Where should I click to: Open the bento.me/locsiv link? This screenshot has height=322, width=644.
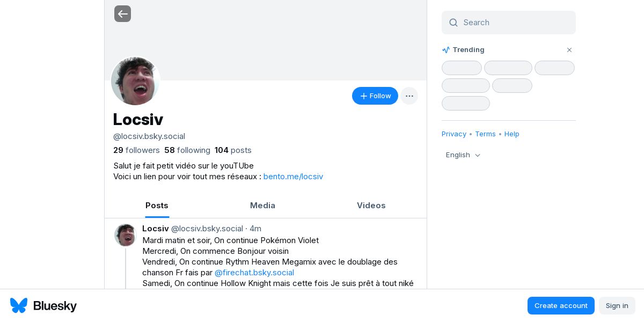(293, 177)
